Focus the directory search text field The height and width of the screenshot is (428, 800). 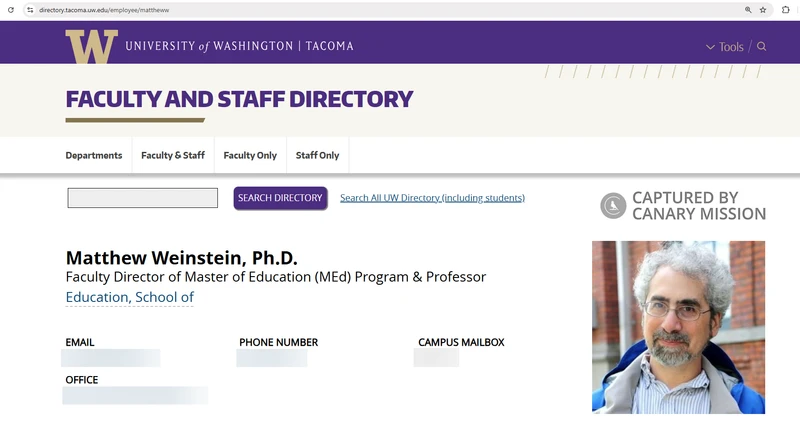coord(142,198)
